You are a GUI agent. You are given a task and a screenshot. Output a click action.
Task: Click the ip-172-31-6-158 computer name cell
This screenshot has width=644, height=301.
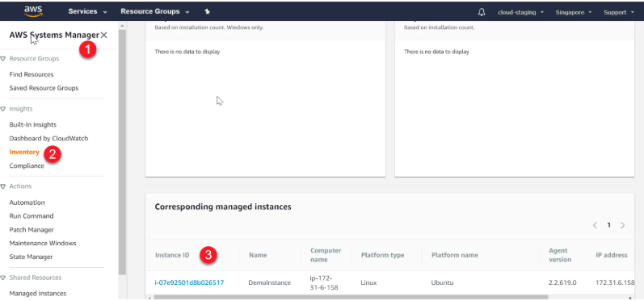pos(324,282)
